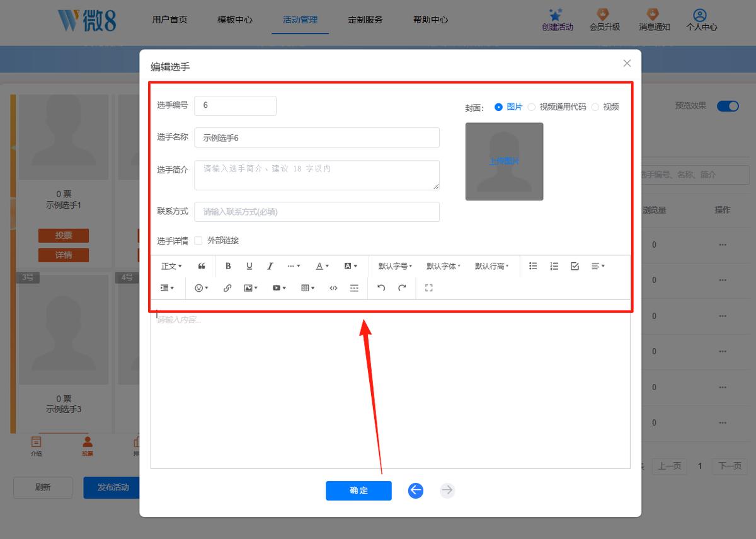
Task: Insert a blockquote with the quote icon
Action: (x=202, y=266)
